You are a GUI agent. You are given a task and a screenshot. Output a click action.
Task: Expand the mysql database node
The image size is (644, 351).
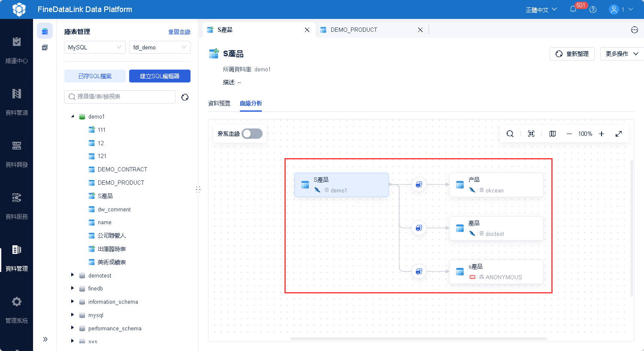73,315
